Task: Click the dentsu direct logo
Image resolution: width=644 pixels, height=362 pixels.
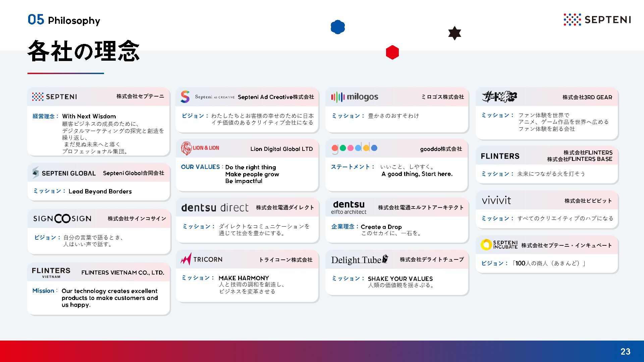Action: pos(215,208)
